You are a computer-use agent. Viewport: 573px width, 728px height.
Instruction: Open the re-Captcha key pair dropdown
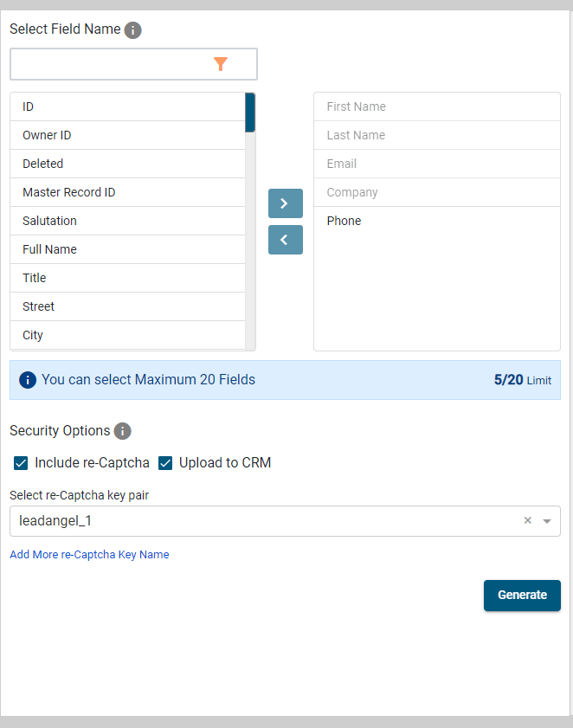pos(546,520)
